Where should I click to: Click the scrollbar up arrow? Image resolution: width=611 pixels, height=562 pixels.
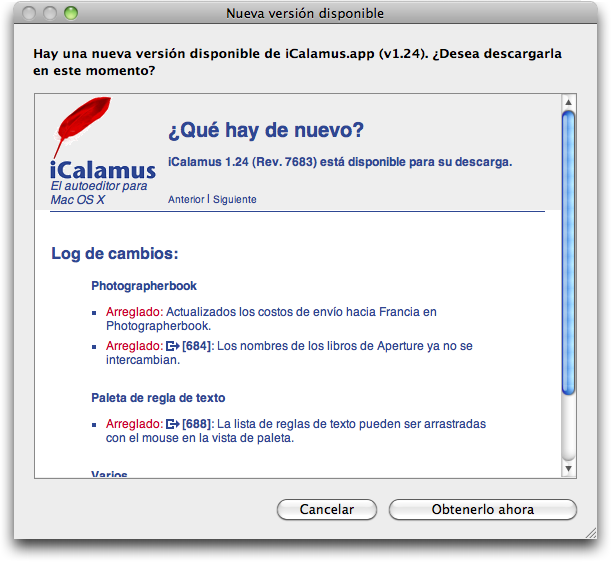[x=569, y=102]
